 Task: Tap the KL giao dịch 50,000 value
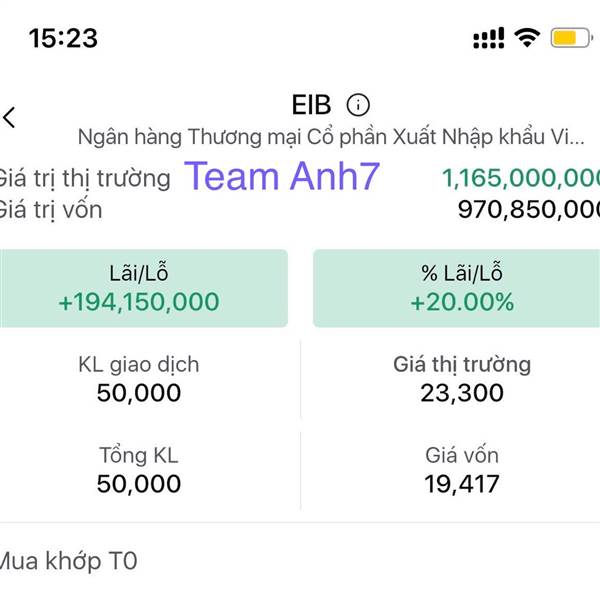click(139, 393)
